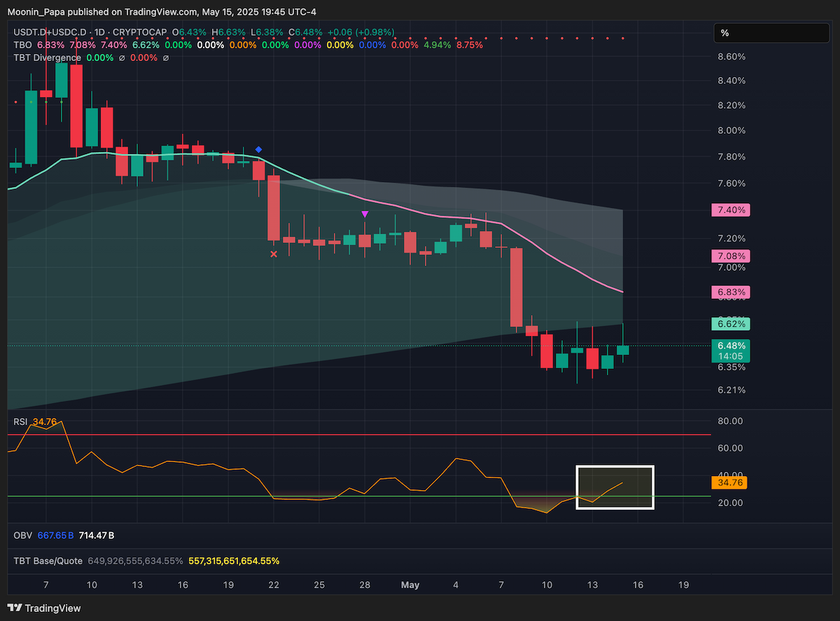Image resolution: width=840 pixels, height=621 pixels.
Task: Click the large red candle on May 8
Action: pos(517,288)
